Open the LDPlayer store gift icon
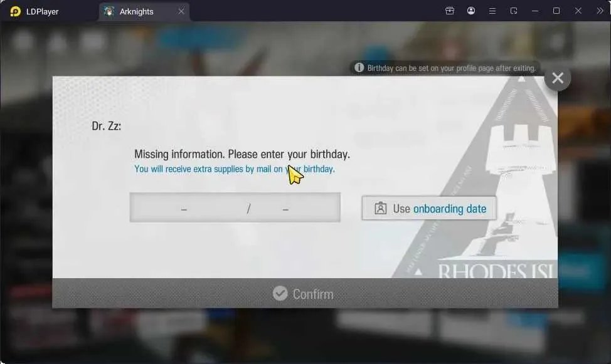This screenshot has width=611, height=364. click(450, 11)
